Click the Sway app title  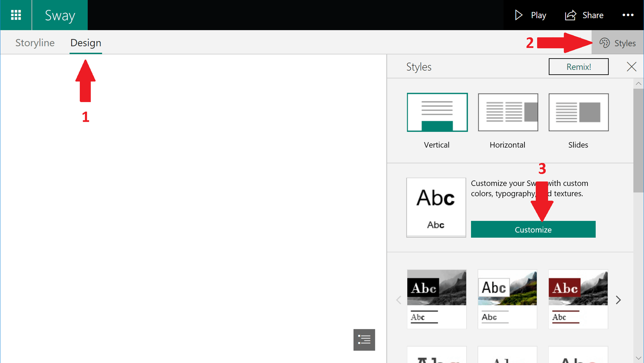(60, 15)
